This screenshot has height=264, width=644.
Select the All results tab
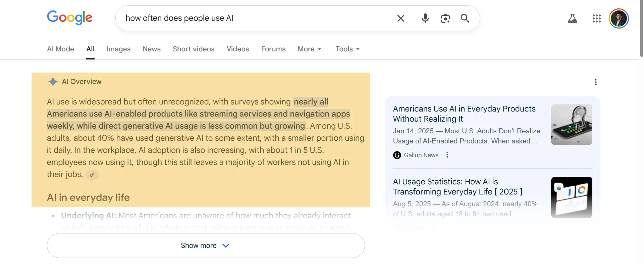[x=90, y=49]
